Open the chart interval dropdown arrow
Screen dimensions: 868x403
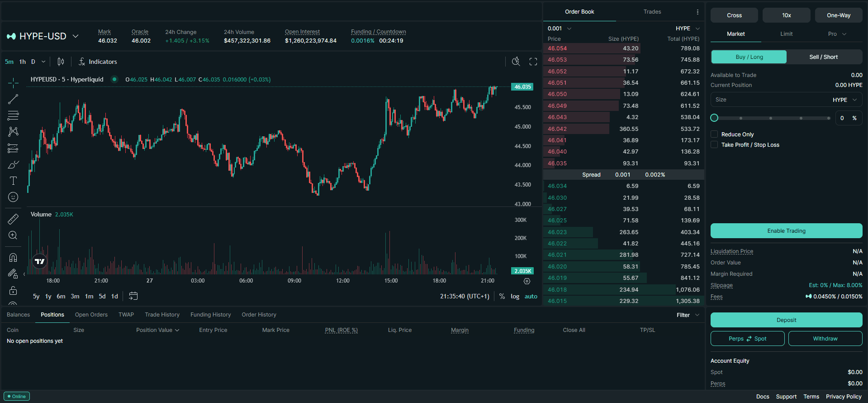coord(43,62)
